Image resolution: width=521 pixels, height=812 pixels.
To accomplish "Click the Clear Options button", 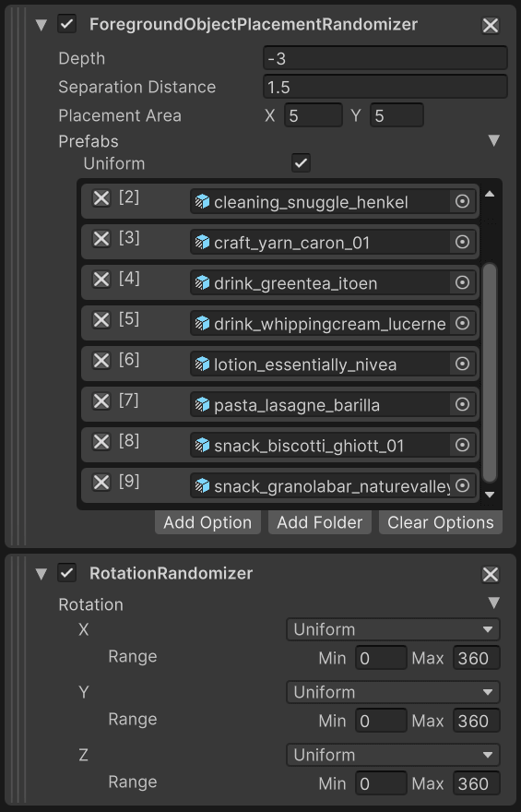I will (440, 522).
